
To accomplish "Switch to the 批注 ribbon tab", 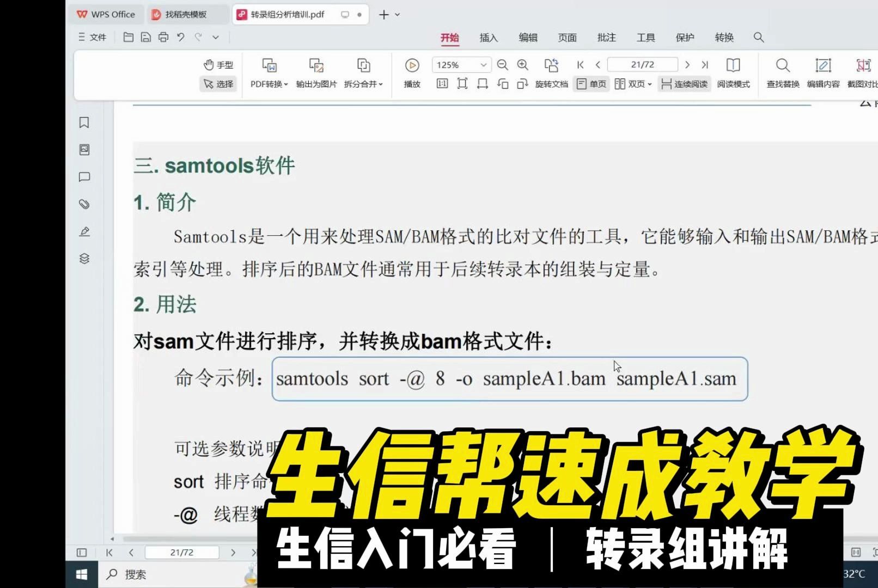I will coord(606,38).
